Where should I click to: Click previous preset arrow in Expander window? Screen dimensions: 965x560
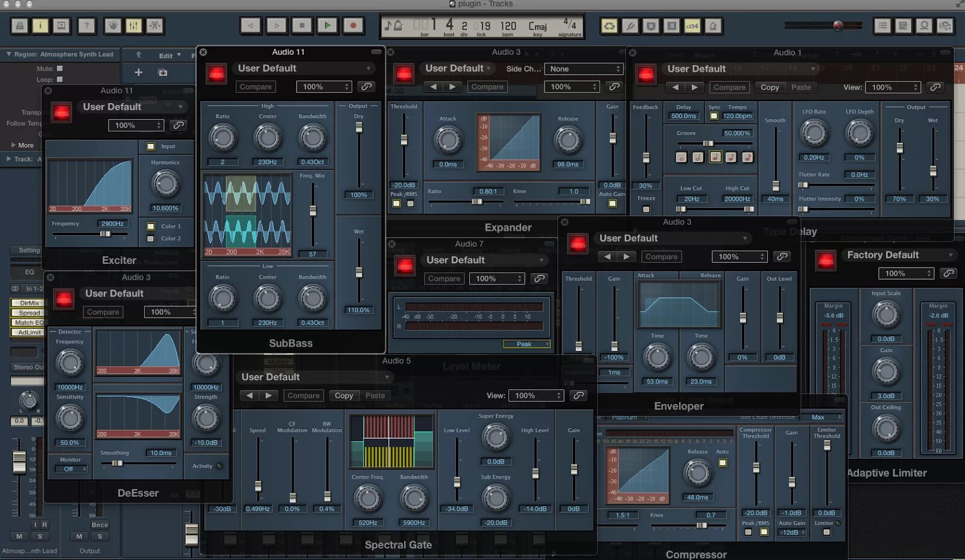click(433, 87)
